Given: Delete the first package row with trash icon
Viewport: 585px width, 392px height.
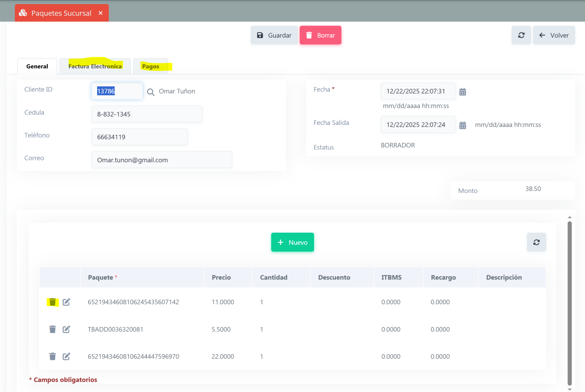Looking at the screenshot, I should 53,302.
